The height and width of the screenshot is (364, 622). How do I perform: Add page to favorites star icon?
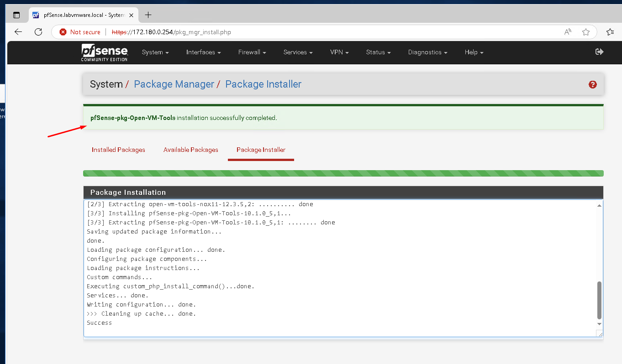click(586, 32)
